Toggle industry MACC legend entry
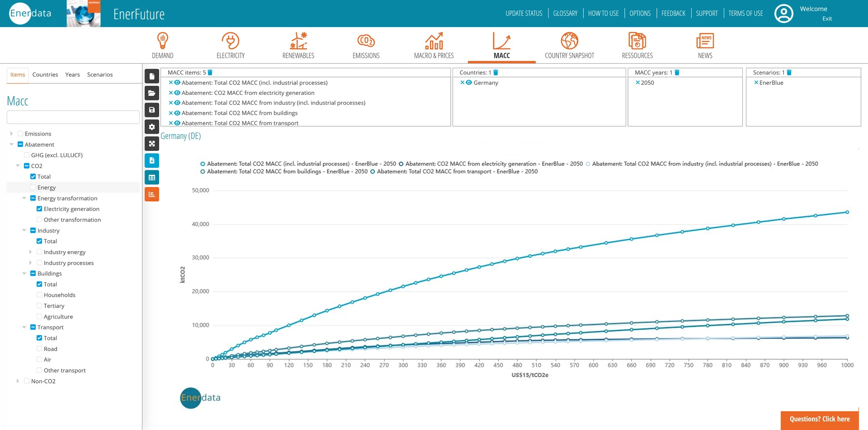This screenshot has height=430, width=868. pos(702,164)
